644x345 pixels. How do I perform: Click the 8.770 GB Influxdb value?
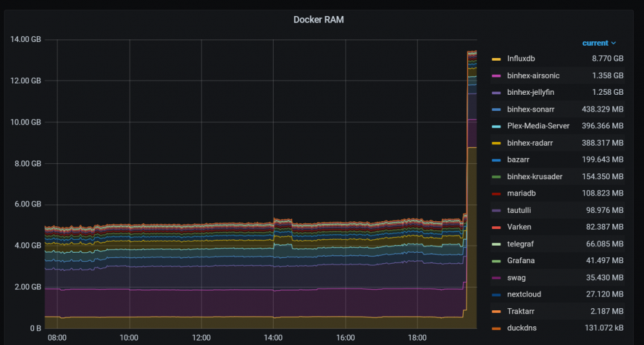(x=607, y=59)
